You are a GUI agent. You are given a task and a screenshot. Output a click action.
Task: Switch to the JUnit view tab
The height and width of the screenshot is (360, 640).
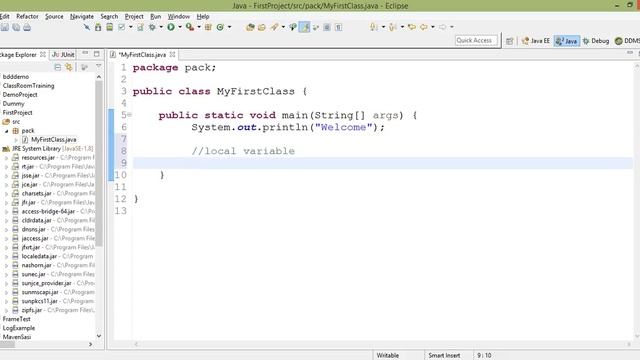pyautogui.click(x=63, y=54)
